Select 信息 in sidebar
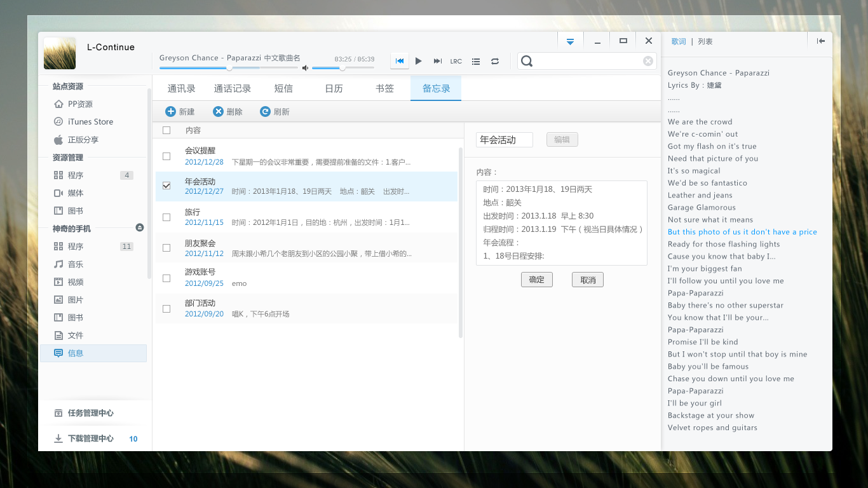This screenshot has width=868, height=488. (93, 353)
